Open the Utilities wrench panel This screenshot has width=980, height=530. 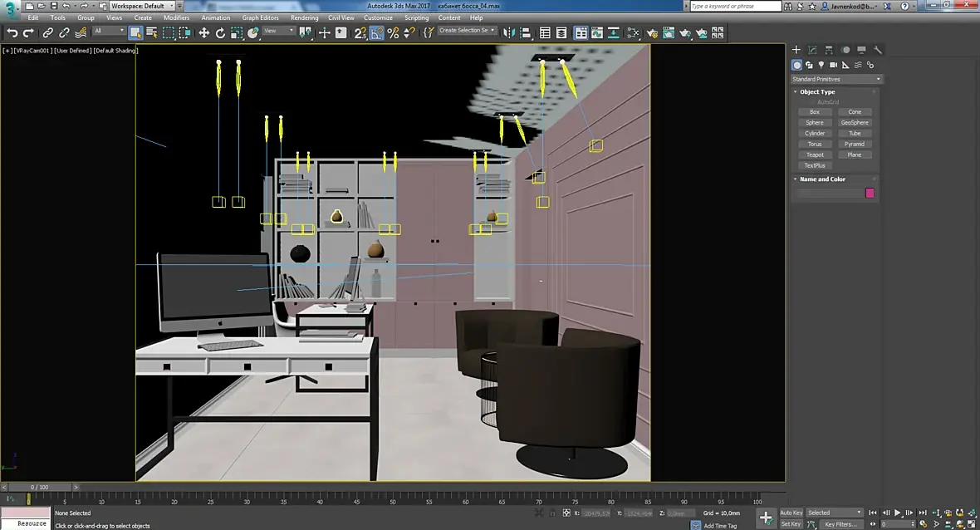[878, 50]
